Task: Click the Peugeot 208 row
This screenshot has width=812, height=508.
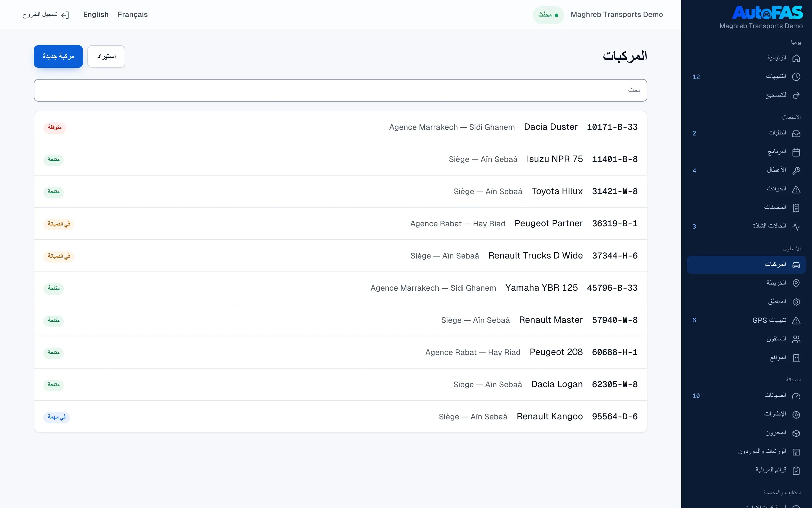Action: pyautogui.click(x=340, y=352)
